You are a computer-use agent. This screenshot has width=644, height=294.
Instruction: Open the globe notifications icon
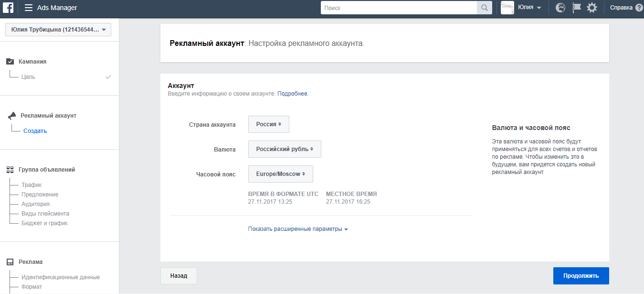click(x=560, y=8)
